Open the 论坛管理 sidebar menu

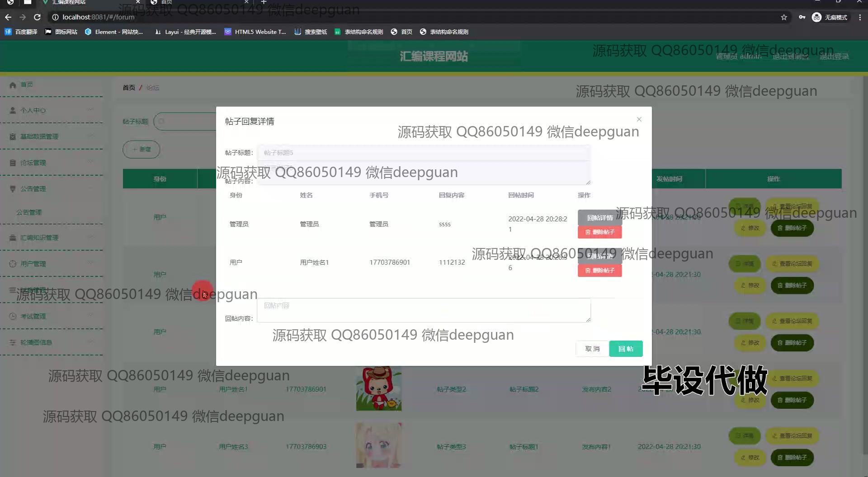click(x=52, y=163)
